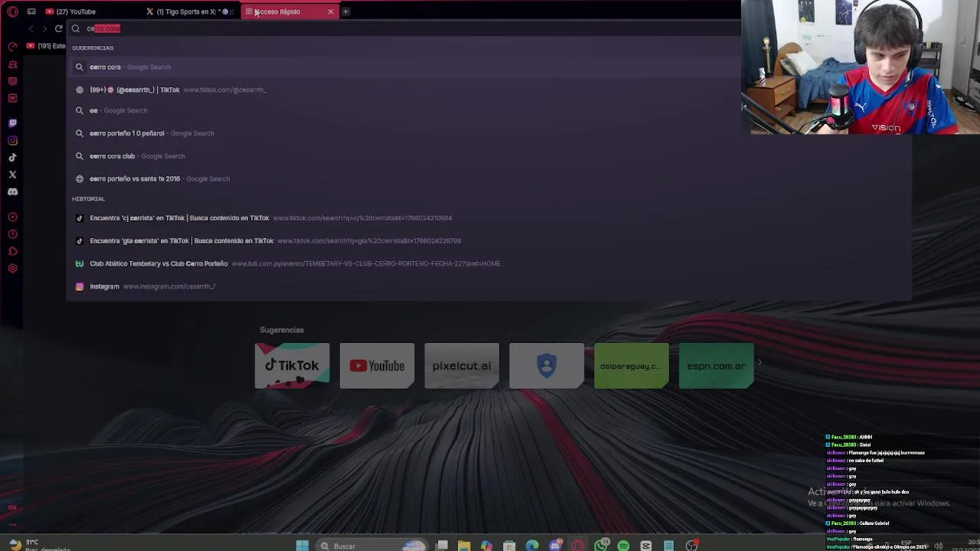
Task: Open the TikTok speed dial tile
Action: tap(292, 366)
